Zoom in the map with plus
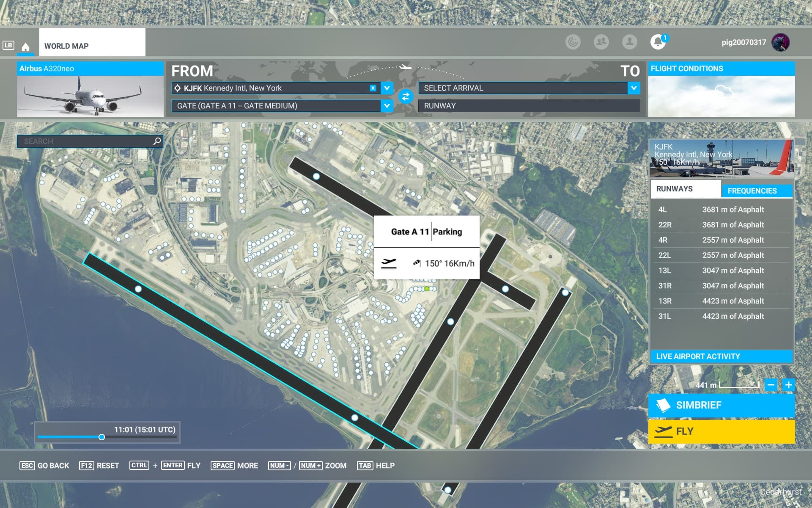 click(x=788, y=385)
